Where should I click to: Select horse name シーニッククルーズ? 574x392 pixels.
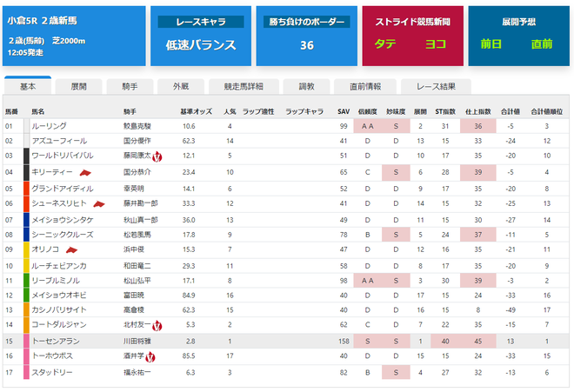point(63,235)
